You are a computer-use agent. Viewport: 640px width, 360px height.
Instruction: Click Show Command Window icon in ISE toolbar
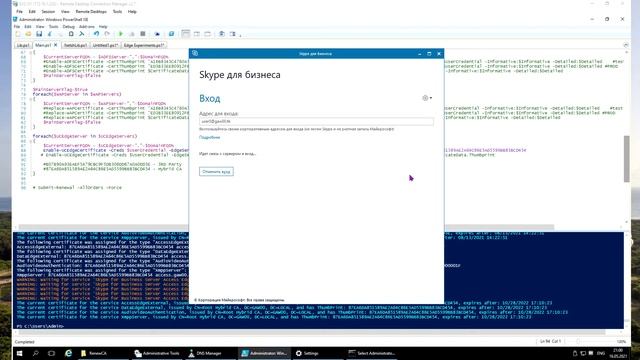pos(222,34)
